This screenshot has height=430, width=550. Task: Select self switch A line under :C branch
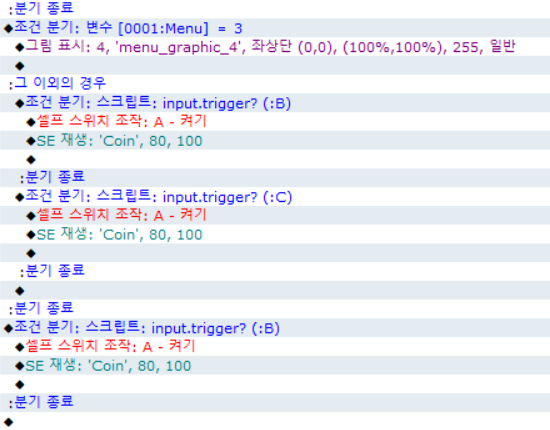pyautogui.click(x=275, y=215)
